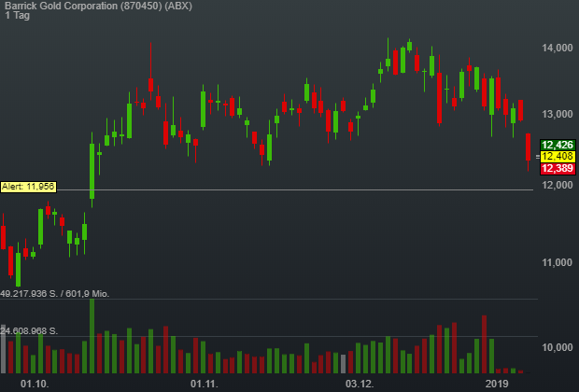
Task: Click the green 12,426 price tag
Action: pos(558,145)
